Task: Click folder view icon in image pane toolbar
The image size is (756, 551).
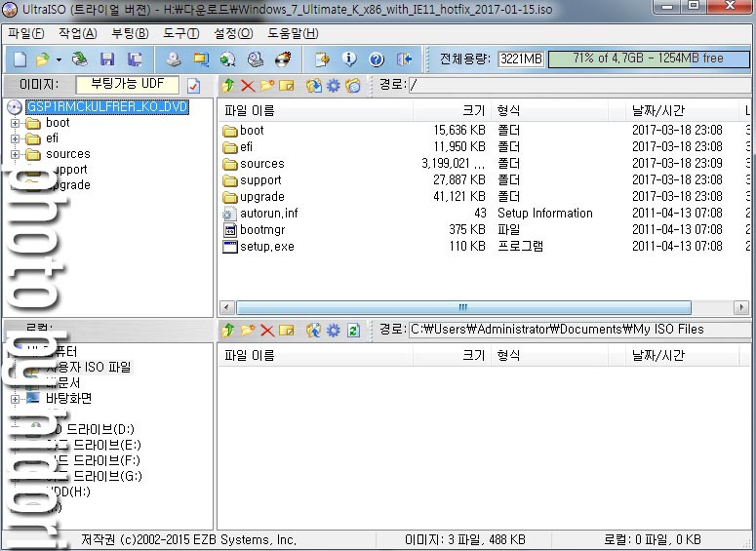Action: click(353, 86)
